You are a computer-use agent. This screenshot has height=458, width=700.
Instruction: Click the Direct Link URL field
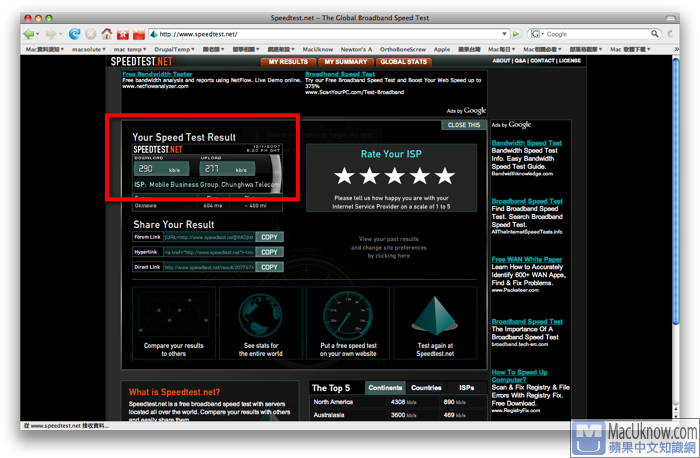pos(209,267)
